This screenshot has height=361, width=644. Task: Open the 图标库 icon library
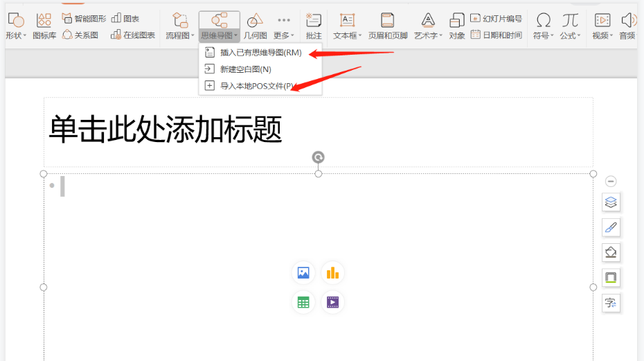point(44,26)
